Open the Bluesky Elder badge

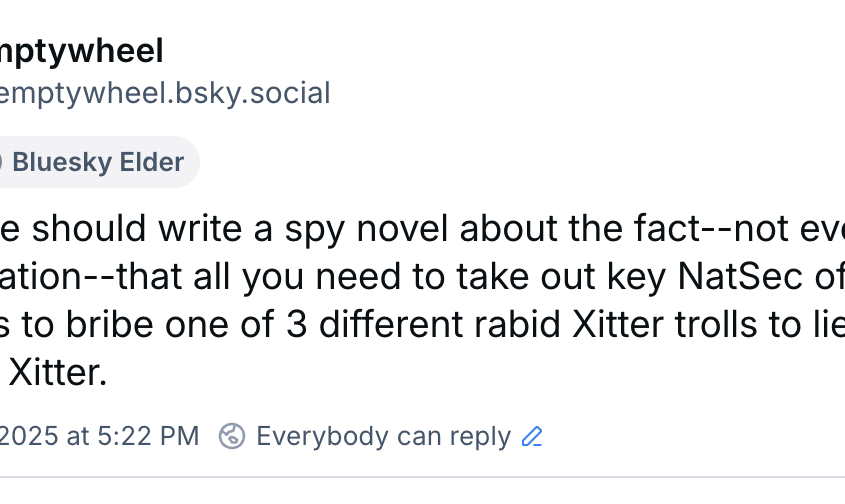(x=97, y=162)
